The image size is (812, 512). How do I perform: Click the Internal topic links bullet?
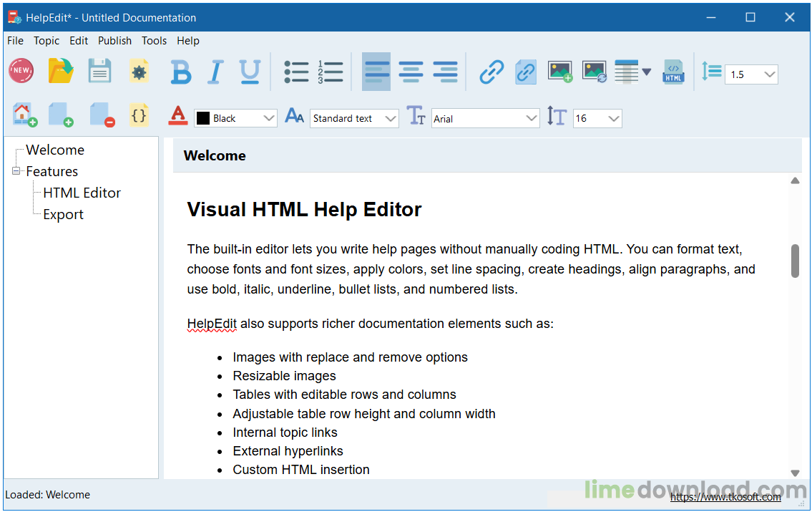pyautogui.click(x=285, y=433)
